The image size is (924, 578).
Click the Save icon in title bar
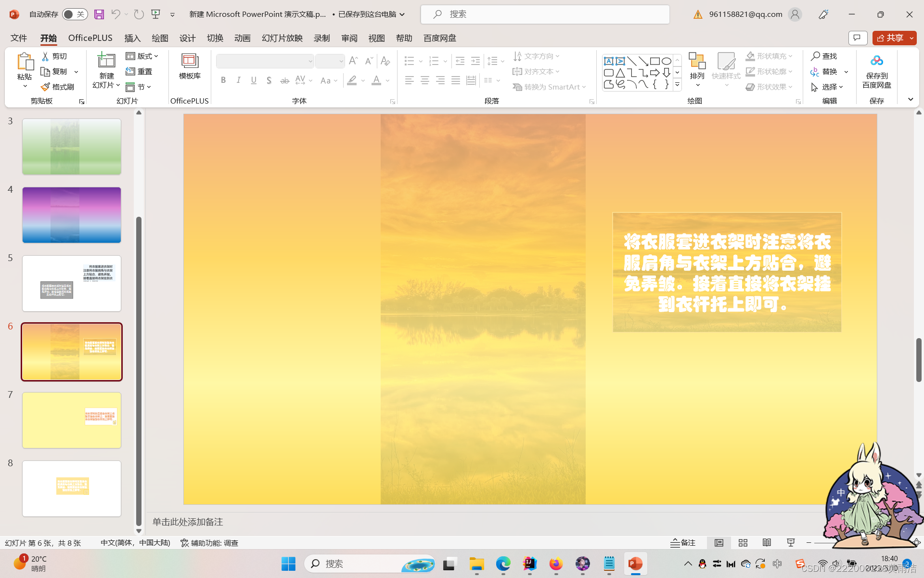[99, 14]
